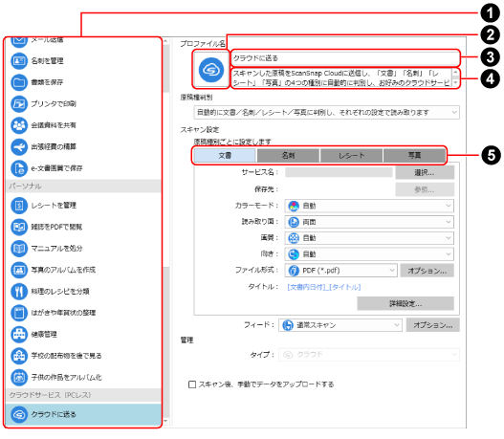This screenshot has height=439, width=504.
Task: Click the profile name field クラウドに送る
Action: pyautogui.click(x=345, y=58)
